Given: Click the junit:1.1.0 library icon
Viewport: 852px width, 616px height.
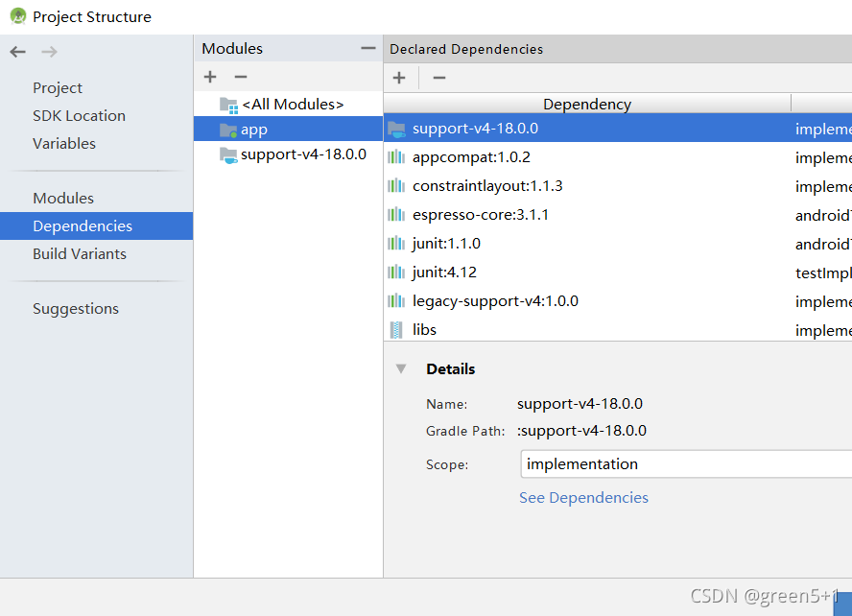Looking at the screenshot, I should (396, 244).
